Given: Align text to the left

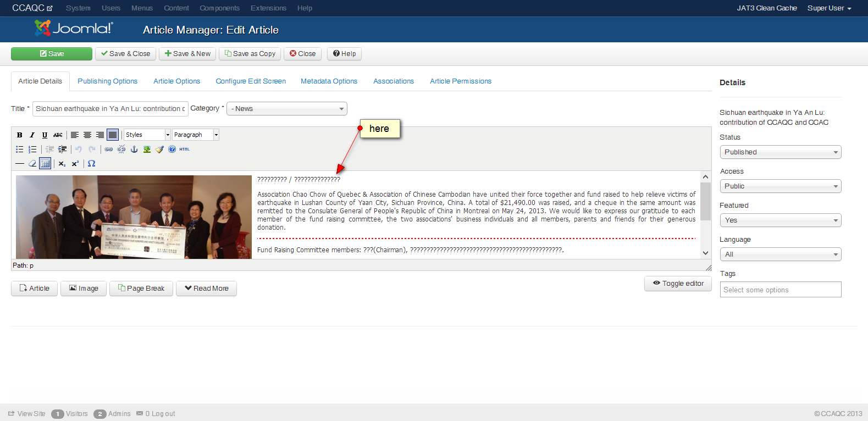Looking at the screenshot, I should (75, 135).
